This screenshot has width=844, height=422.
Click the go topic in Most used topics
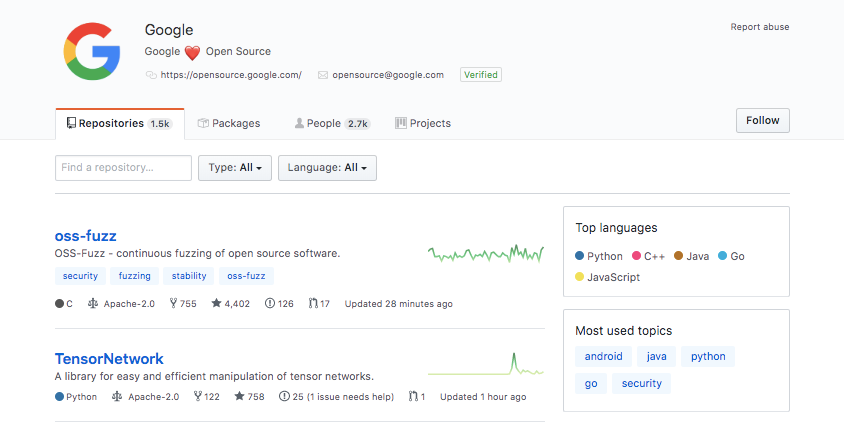click(x=591, y=384)
